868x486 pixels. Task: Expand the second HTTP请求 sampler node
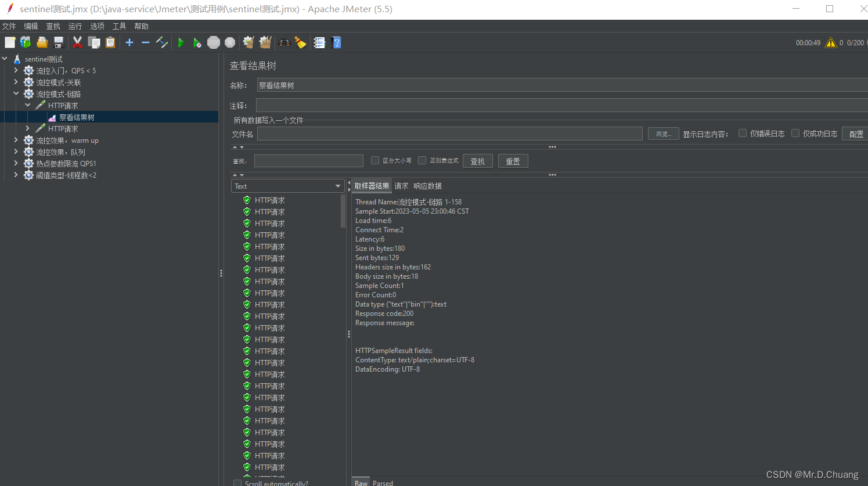click(x=28, y=128)
